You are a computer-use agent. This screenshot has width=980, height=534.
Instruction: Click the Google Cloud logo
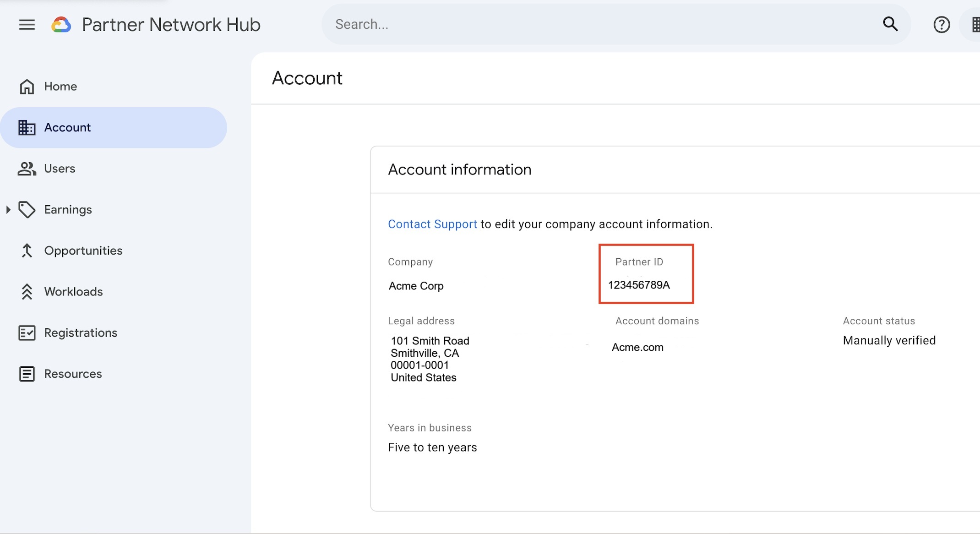[61, 25]
